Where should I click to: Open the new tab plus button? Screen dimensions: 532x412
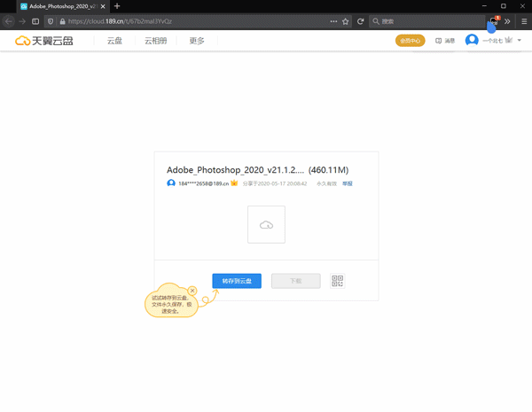[x=117, y=6]
